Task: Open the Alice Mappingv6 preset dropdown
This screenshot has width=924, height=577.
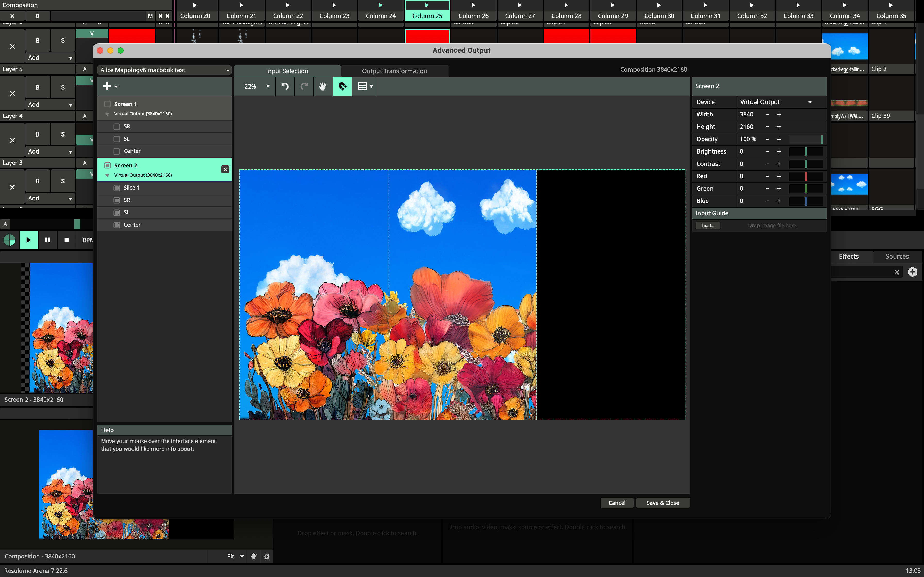Action: [x=164, y=70]
